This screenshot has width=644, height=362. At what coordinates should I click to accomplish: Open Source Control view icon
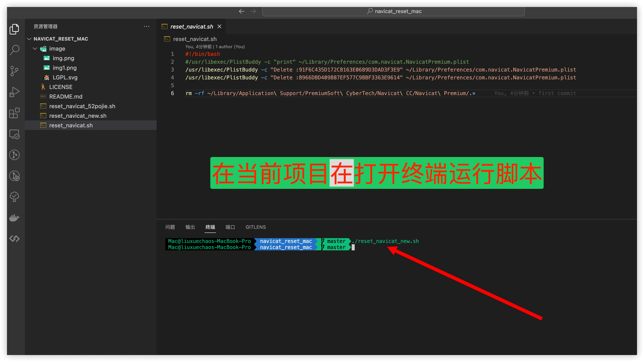[14, 71]
